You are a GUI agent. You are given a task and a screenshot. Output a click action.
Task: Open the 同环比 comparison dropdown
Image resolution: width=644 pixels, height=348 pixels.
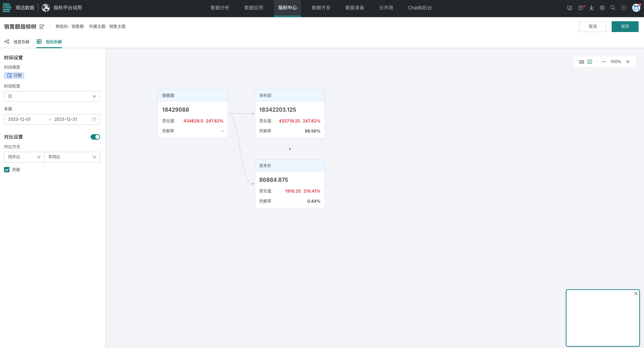(24, 157)
